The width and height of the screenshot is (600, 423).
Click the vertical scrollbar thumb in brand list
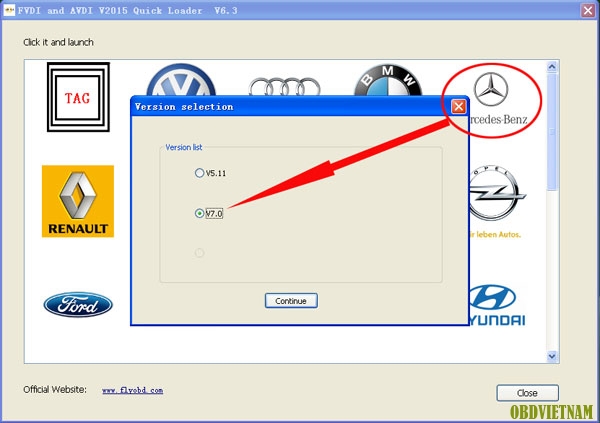point(552,130)
